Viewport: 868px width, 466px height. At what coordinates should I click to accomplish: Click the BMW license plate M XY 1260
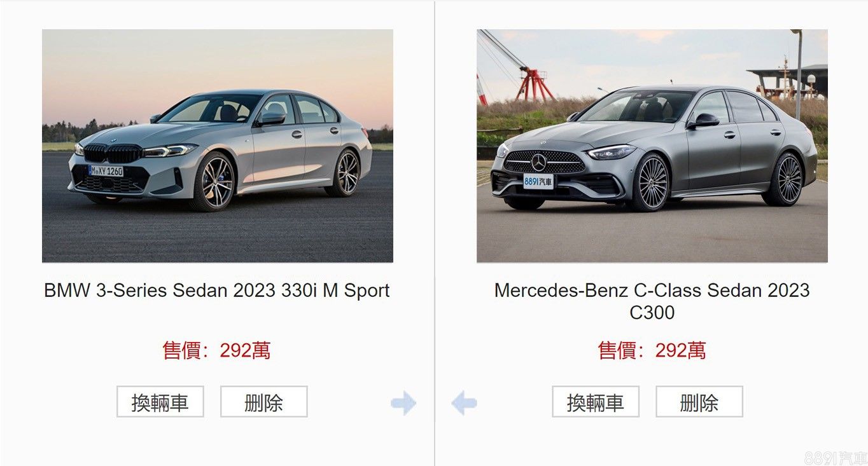click(x=106, y=171)
